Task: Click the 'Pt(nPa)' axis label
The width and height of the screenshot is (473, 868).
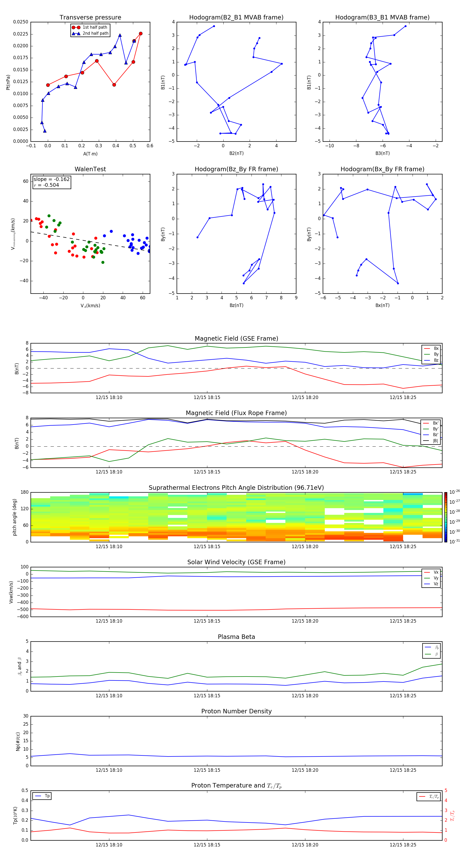Action: (x=8, y=82)
